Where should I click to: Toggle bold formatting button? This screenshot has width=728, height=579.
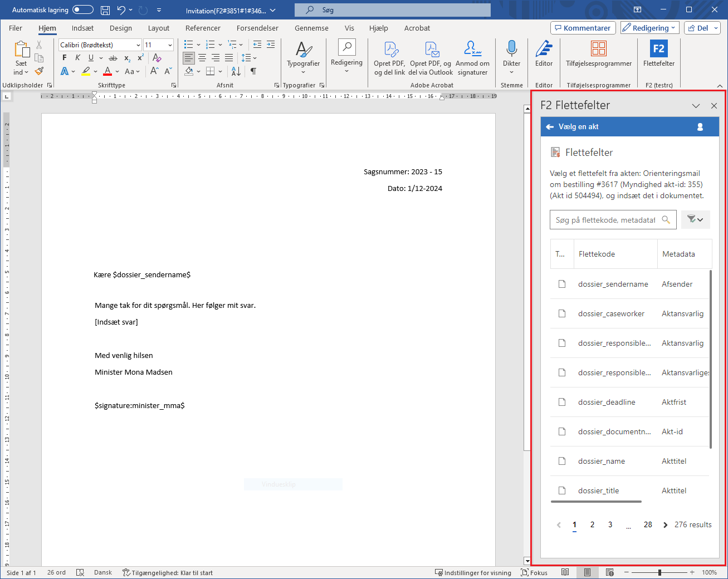(65, 58)
